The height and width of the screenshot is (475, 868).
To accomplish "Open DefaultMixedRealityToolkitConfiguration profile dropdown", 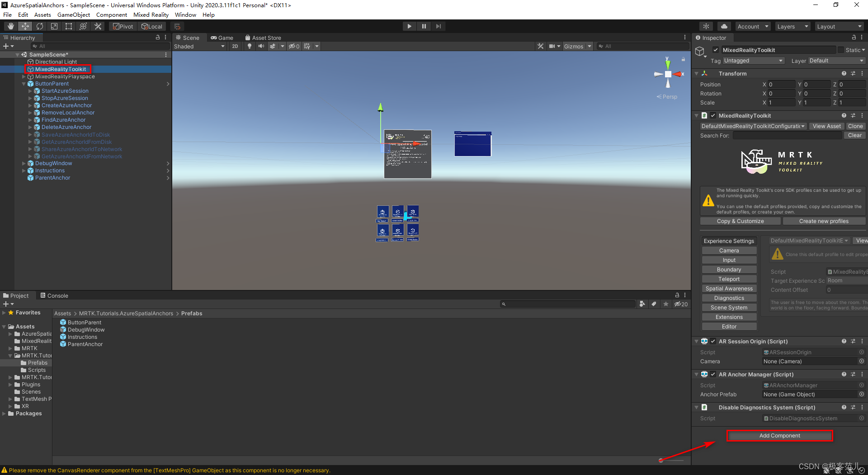I will (753, 126).
